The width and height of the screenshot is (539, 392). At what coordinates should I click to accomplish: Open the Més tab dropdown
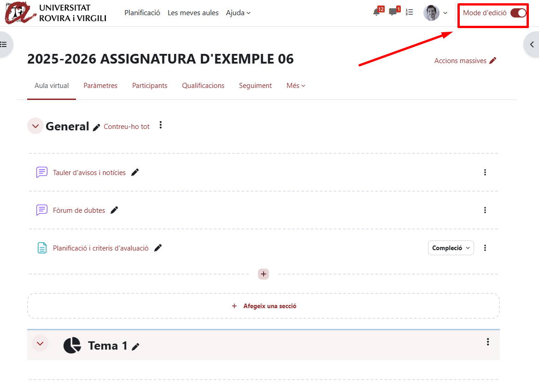click(x=296, y=86)
